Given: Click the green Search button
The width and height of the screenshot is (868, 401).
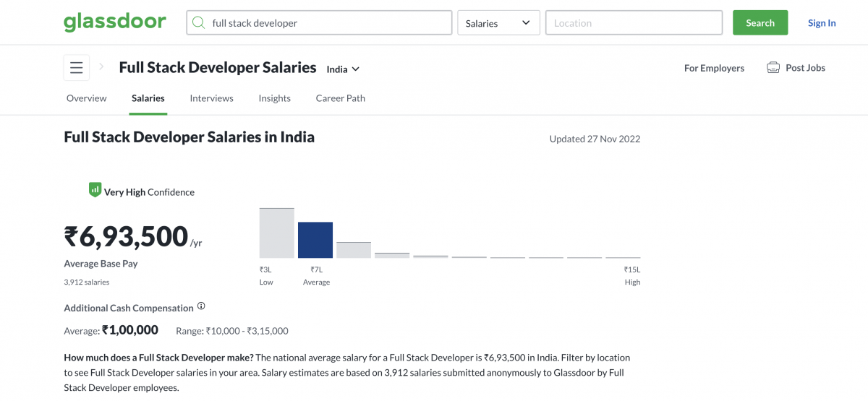Looking at the screenshot, I should coord(760,23).
